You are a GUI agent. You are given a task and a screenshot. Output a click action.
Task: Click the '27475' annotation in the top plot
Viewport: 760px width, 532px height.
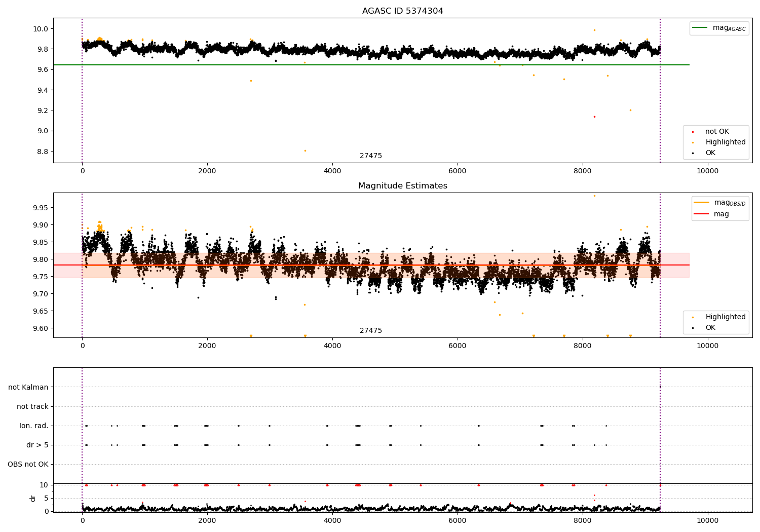[371, 156]
